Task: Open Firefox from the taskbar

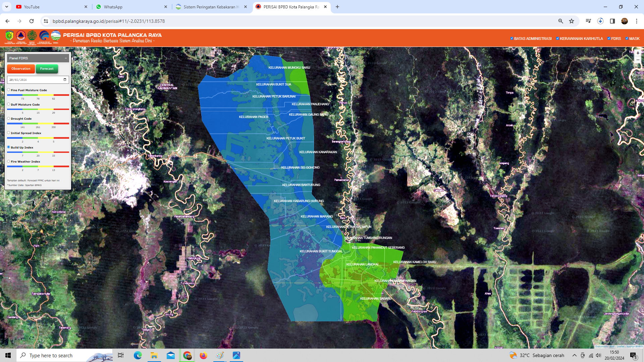Action: click(x=204, y=355)
